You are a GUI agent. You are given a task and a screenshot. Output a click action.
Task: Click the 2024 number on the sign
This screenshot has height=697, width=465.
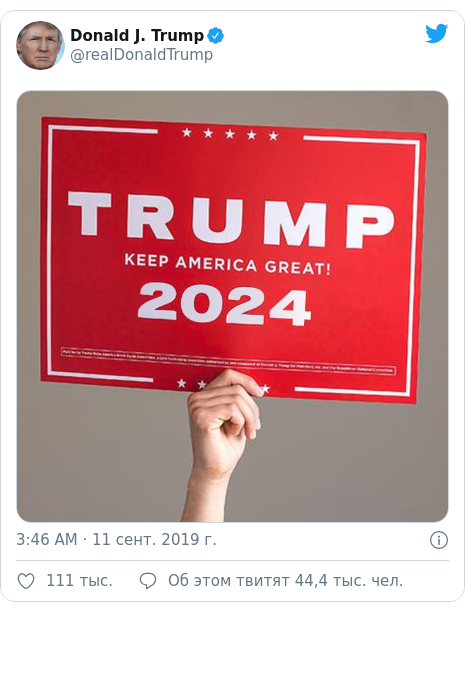[x=224, y=304]
